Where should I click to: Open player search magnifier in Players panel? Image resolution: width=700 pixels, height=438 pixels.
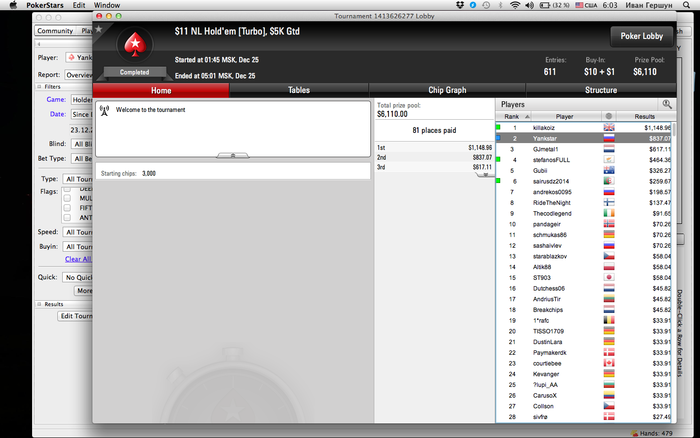667,104
